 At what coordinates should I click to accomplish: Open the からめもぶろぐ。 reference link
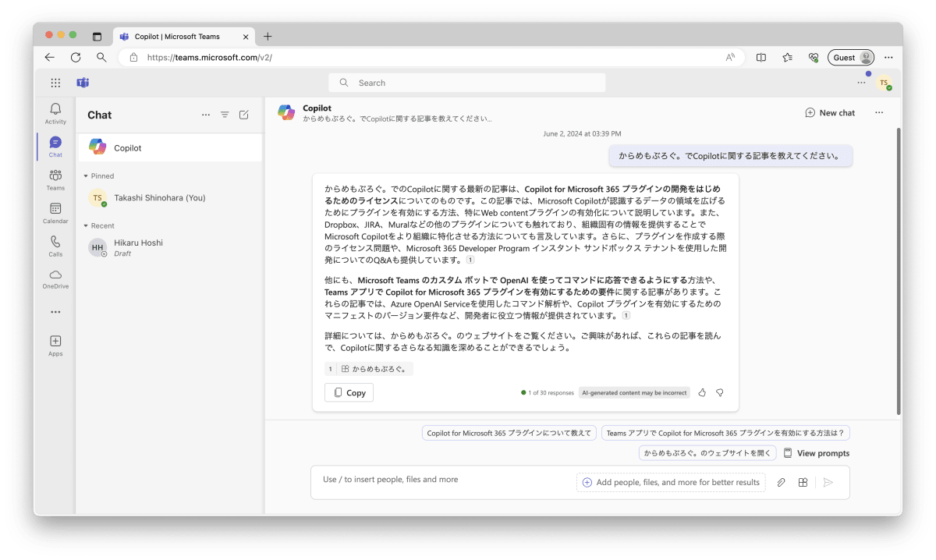coord(369,369)
